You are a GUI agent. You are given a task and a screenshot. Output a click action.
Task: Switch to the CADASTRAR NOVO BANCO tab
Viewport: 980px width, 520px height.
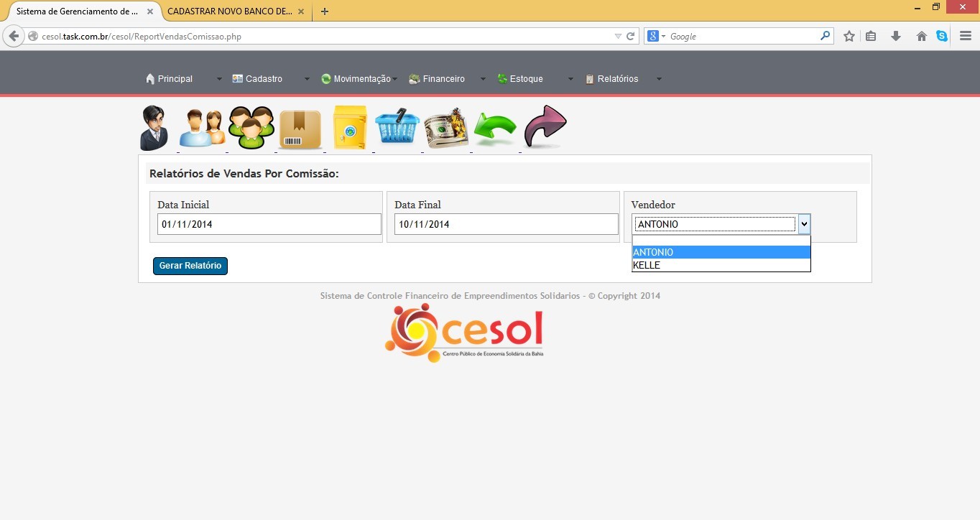(229, 11)
